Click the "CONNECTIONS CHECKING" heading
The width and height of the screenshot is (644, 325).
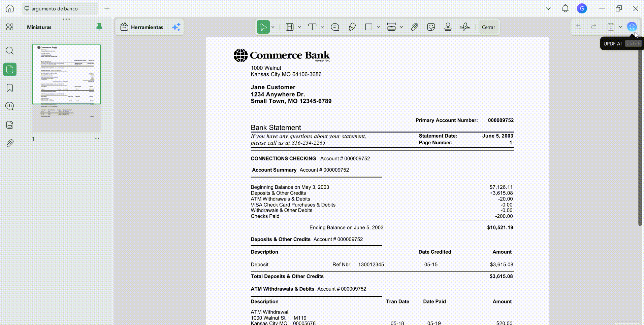pyautogui.click(x=283, y=158)
